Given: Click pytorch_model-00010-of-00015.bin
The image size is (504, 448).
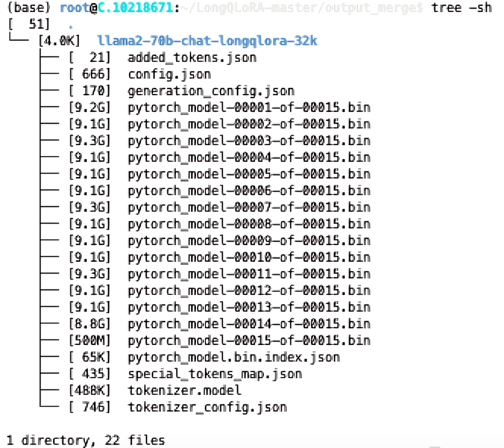Looking at the screenshot, I should (x=249, y=258).
